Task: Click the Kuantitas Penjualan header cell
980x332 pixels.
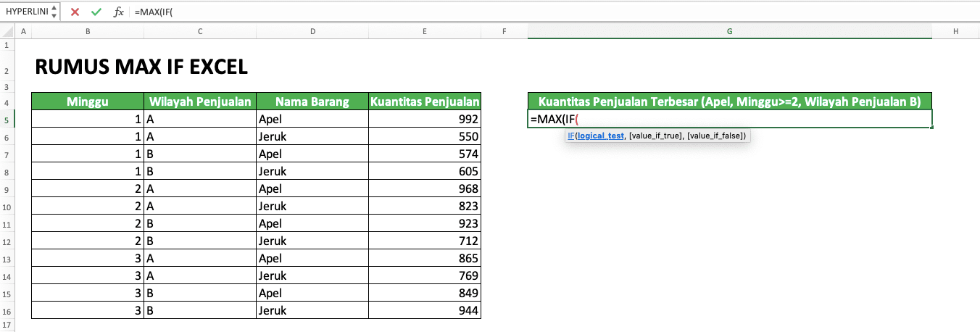Action: [x=424, y=101]
